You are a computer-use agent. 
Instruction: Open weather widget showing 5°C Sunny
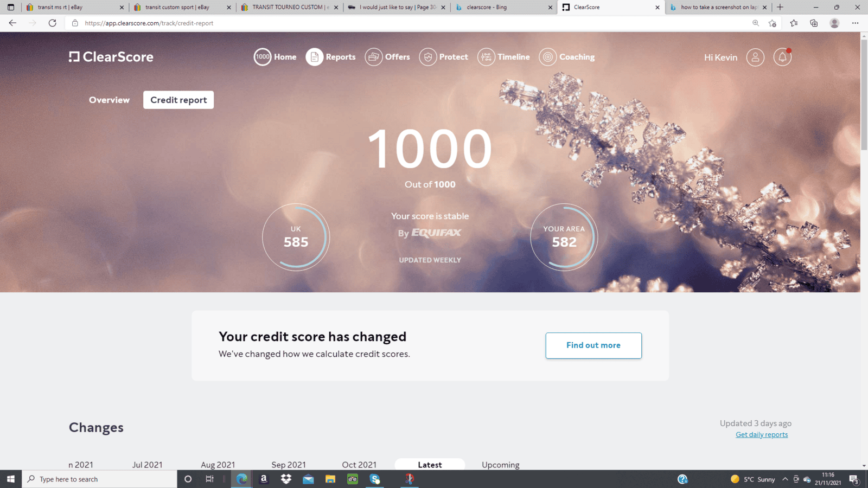(x=753, y=479)
